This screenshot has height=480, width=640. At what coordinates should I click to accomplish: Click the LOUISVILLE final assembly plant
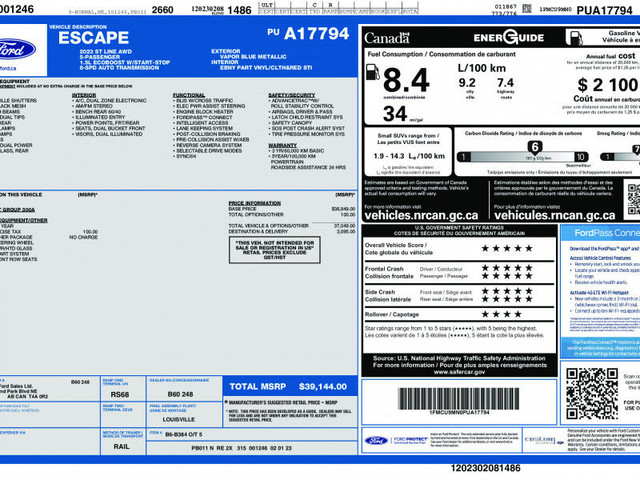[x=179, y=420]
